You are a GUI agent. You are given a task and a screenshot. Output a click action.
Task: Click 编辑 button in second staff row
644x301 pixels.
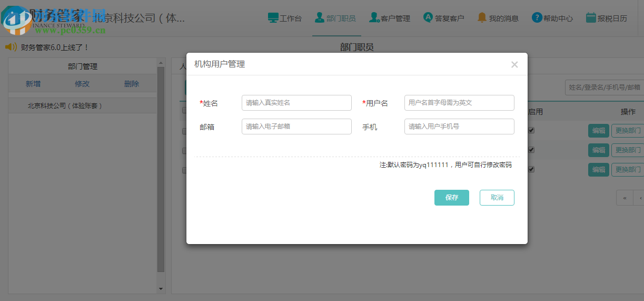(x=599, y=150)
